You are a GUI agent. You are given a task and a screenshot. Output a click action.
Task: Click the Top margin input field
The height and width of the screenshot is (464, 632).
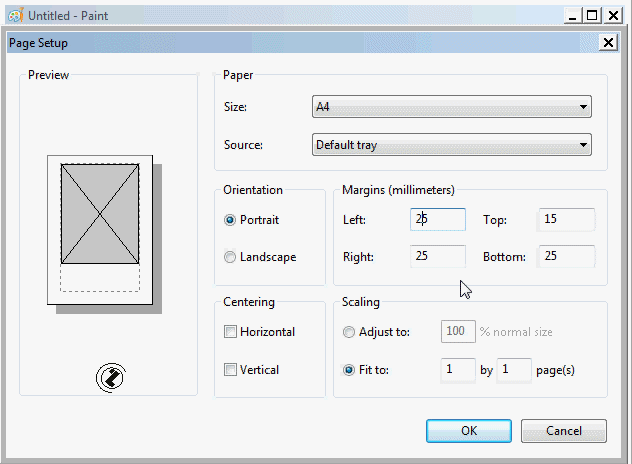(x=566, y=220)
